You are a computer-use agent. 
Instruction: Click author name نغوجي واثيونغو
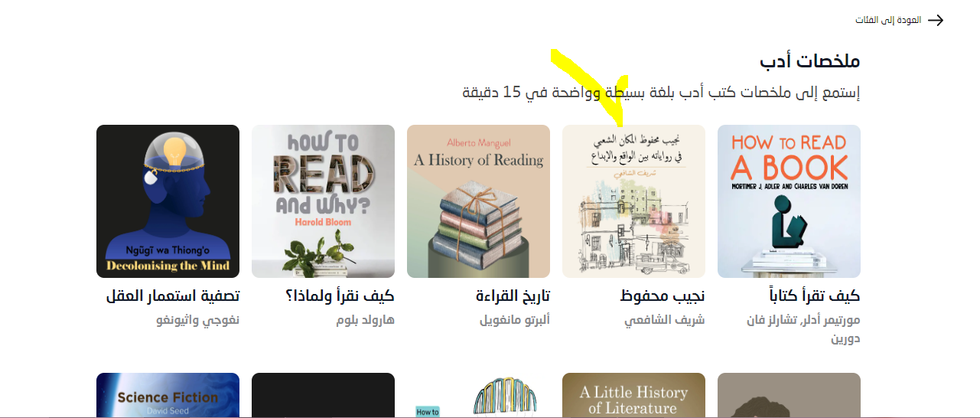click(x=197, y=320)
